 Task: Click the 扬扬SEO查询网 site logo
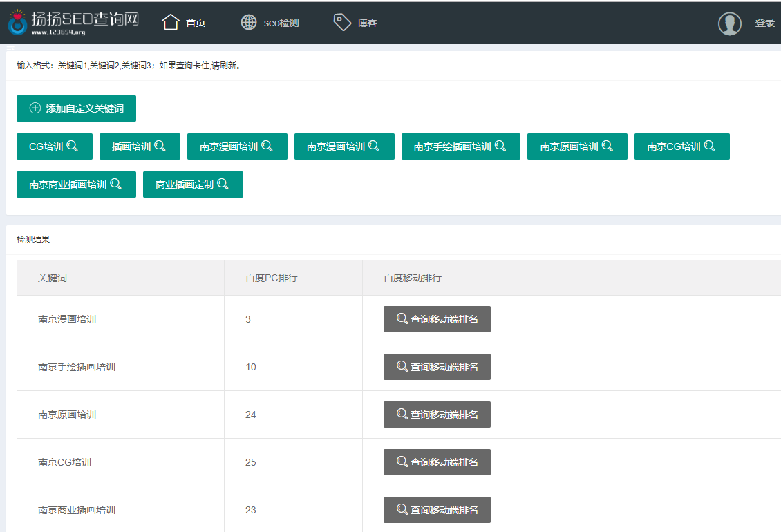point(73,23)
